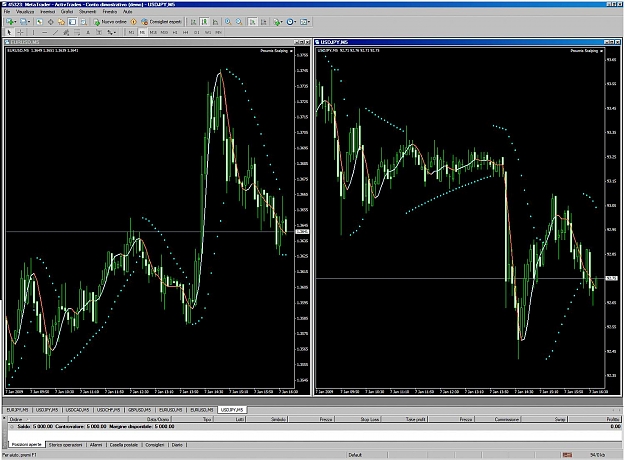This screenshot has height=460, width=625.
Task: Select the Fibonacci retracement tool
Action: (77, 32)
